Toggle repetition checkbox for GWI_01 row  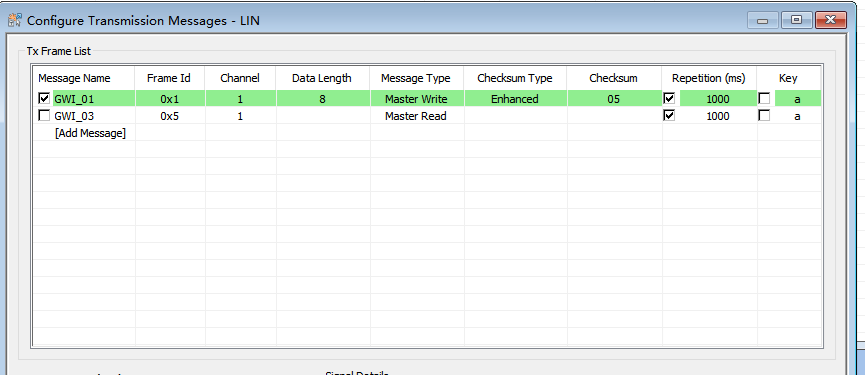click(x=669, y=99)
